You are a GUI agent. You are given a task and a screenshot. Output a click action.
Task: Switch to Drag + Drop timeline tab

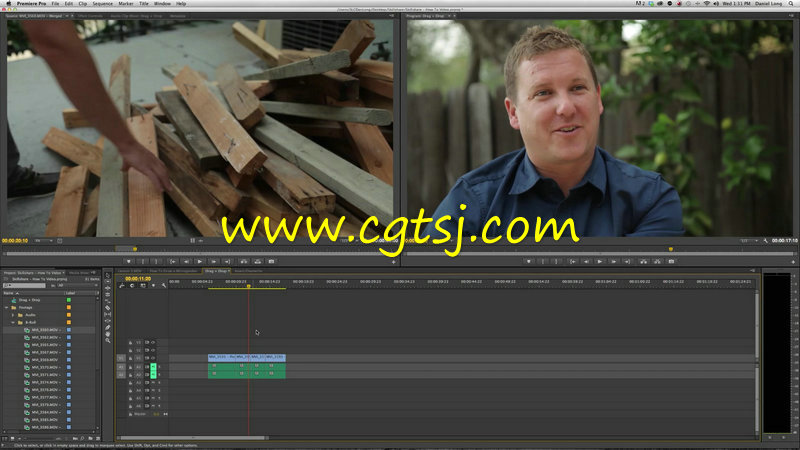[x=216, y=271]
